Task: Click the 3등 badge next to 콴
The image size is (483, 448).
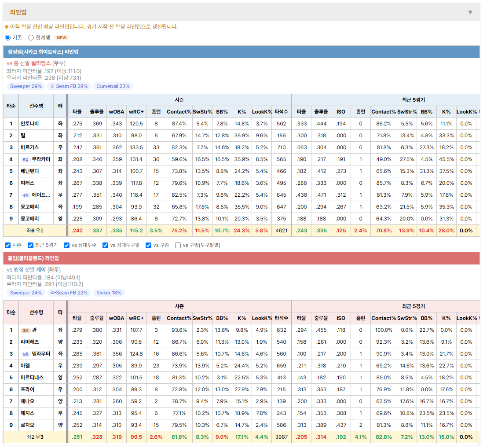Action: coord(25,330)
